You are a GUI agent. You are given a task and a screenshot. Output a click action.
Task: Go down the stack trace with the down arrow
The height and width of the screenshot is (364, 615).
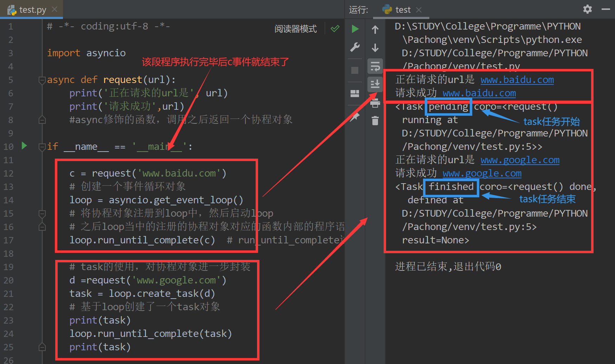tap(375, 47)
